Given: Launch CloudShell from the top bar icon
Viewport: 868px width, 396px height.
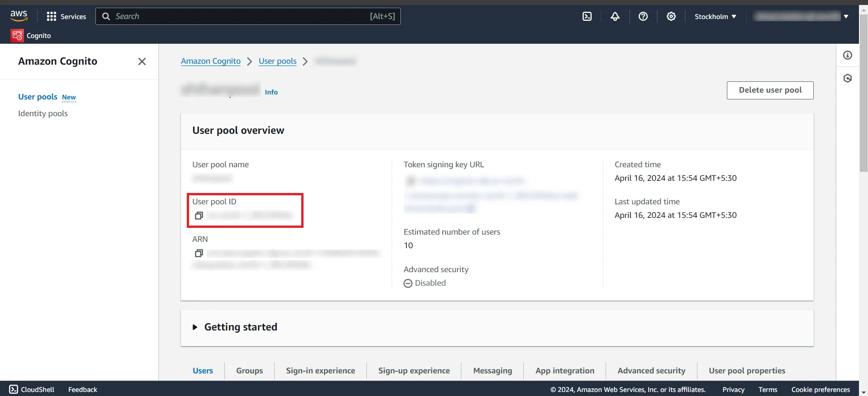Looking at the screenshot, I should (x=587, y=16).
